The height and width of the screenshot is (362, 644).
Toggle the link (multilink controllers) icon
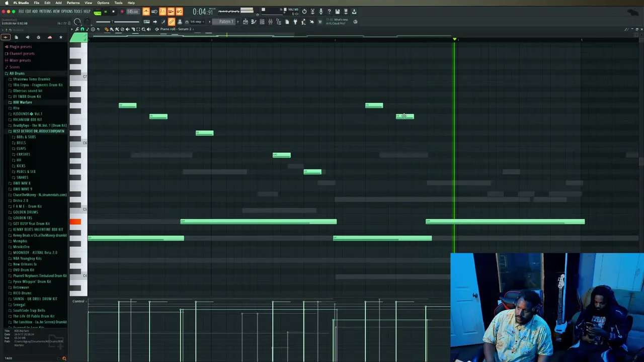click(171, 22)
